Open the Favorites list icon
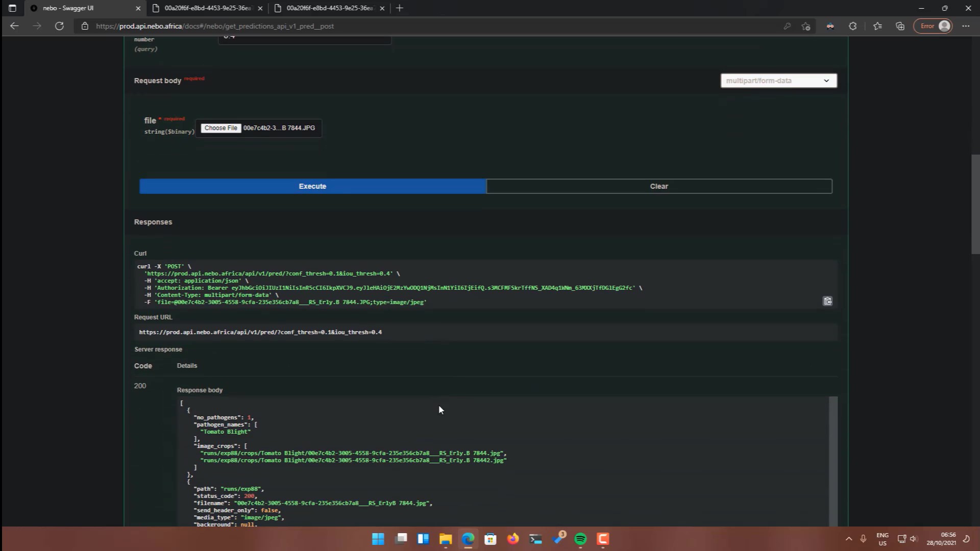The image size is (980, 551). tap(877, 26)
